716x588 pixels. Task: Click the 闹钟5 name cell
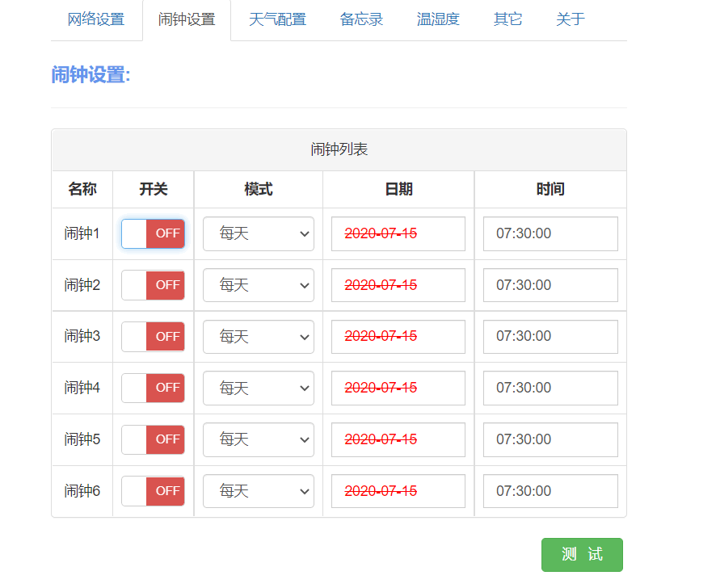pos(82,439)
